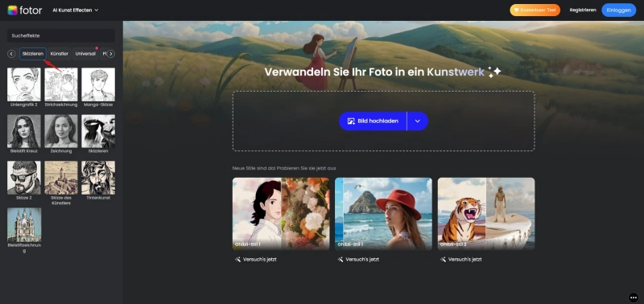Open the red hat beach style card

[383, 214]
